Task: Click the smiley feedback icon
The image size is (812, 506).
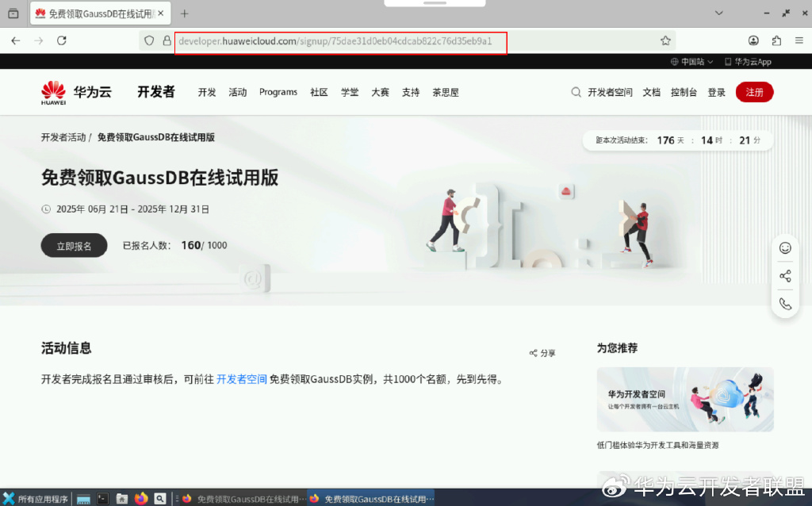Action: coord(785,248)
